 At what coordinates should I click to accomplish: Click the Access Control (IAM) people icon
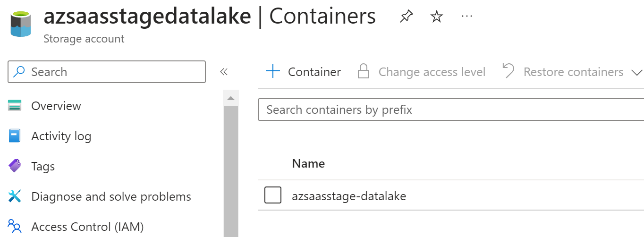coord(15,227)
